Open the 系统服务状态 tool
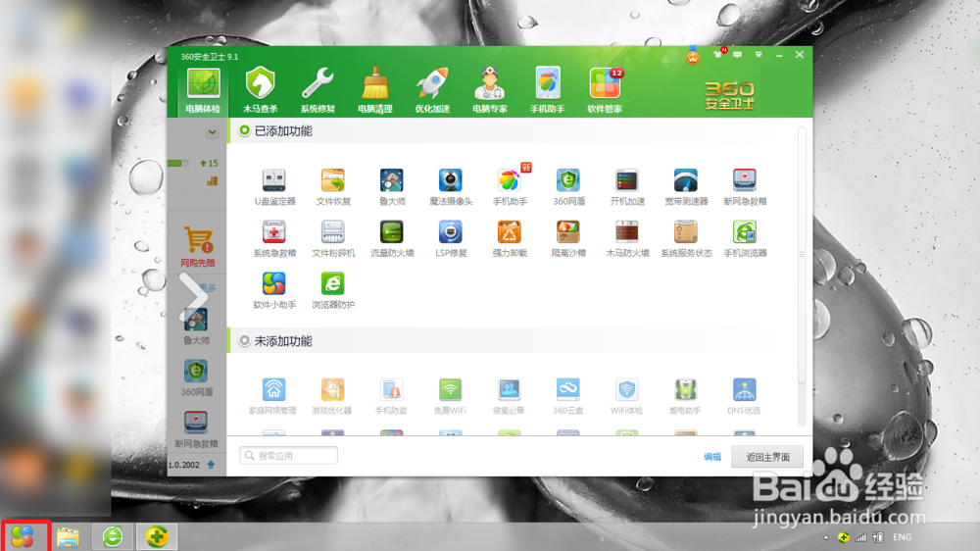This screenshot has height=551, width=980. (686, 239)
